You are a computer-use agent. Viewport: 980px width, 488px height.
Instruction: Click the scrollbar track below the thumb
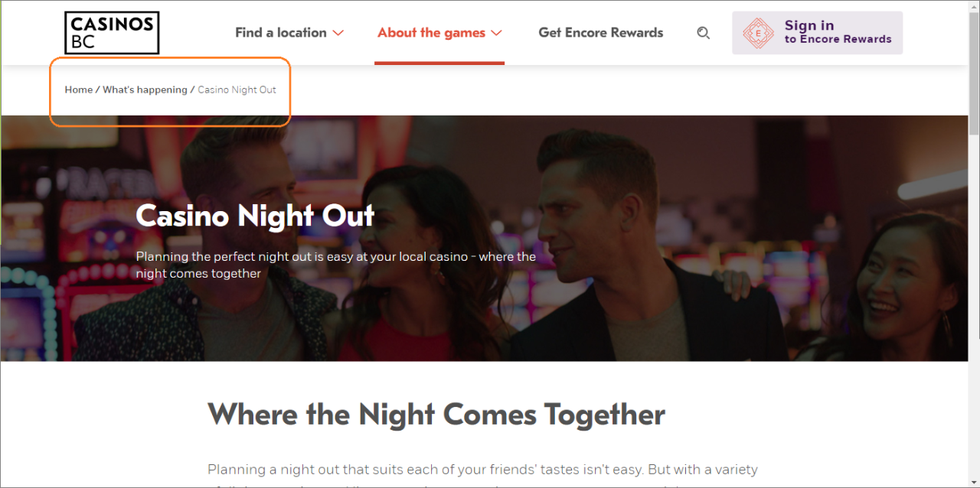point(974,306)
